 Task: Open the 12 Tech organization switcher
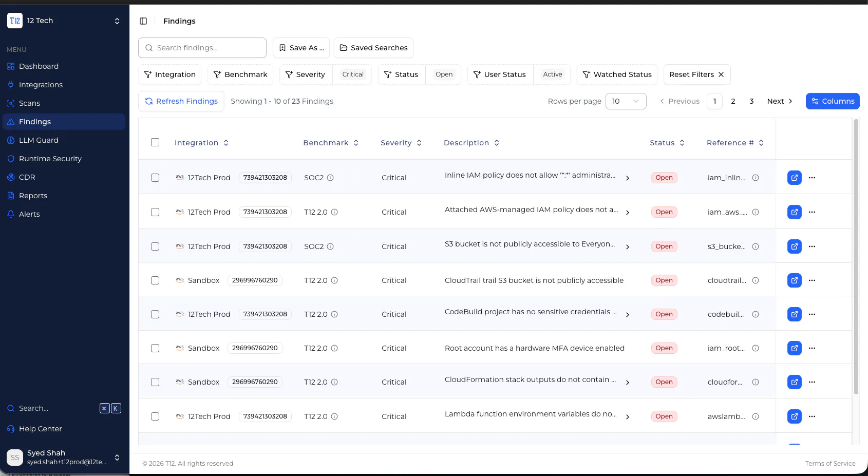click(64, 21)
